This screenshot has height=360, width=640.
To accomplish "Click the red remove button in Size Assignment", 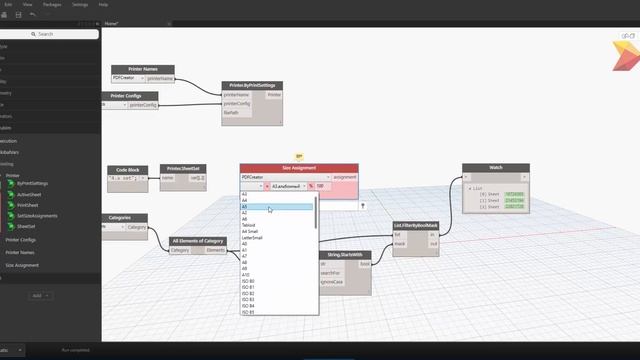I will coord(267,186).
